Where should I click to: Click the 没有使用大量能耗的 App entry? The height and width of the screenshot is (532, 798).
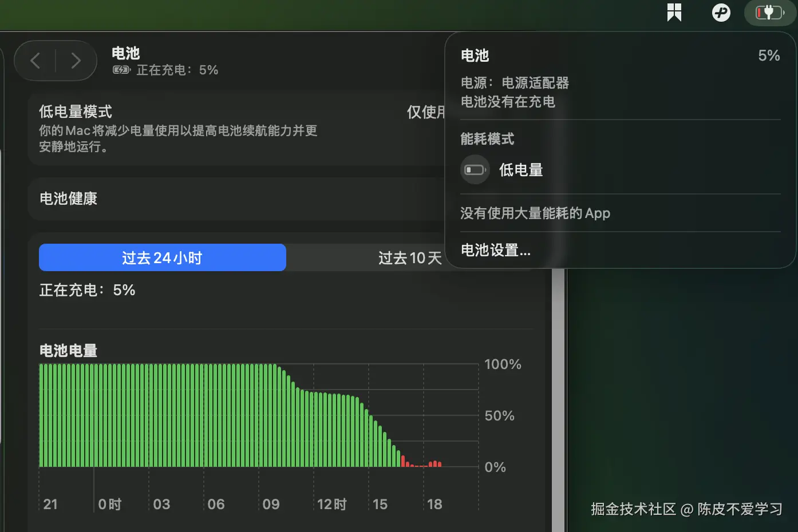click(535, 212)
